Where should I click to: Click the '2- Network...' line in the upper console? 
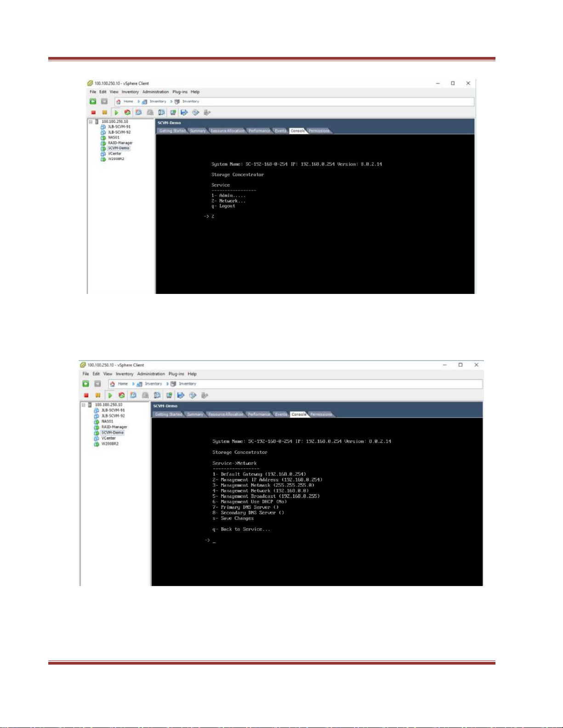[x=228, y=201]
